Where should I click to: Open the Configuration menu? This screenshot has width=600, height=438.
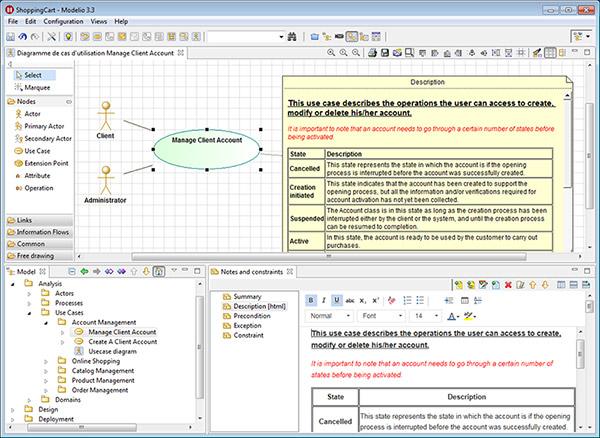pos(63,20)
